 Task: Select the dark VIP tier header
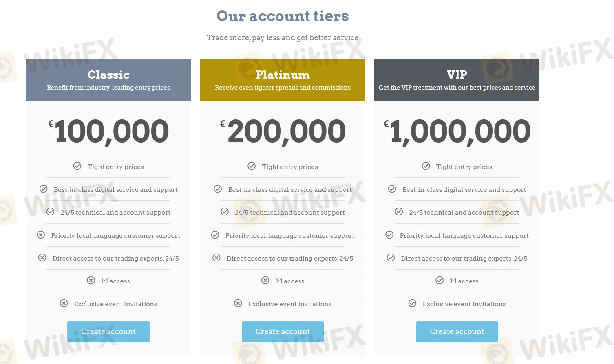[457, 80]
